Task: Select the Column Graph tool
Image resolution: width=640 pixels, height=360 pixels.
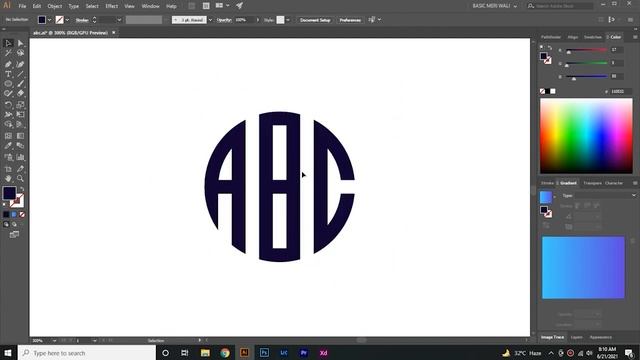Action: pyautogui.click(x=20, y=157)
